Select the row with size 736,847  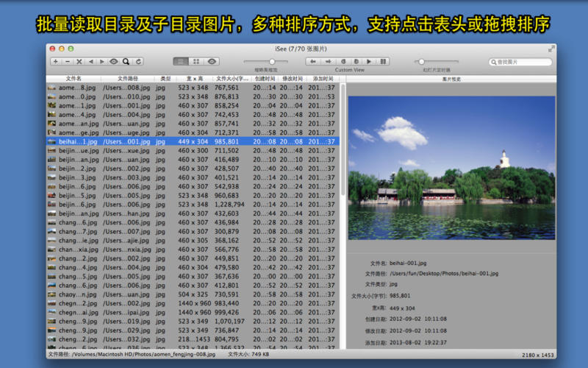(x=193, y=330)
